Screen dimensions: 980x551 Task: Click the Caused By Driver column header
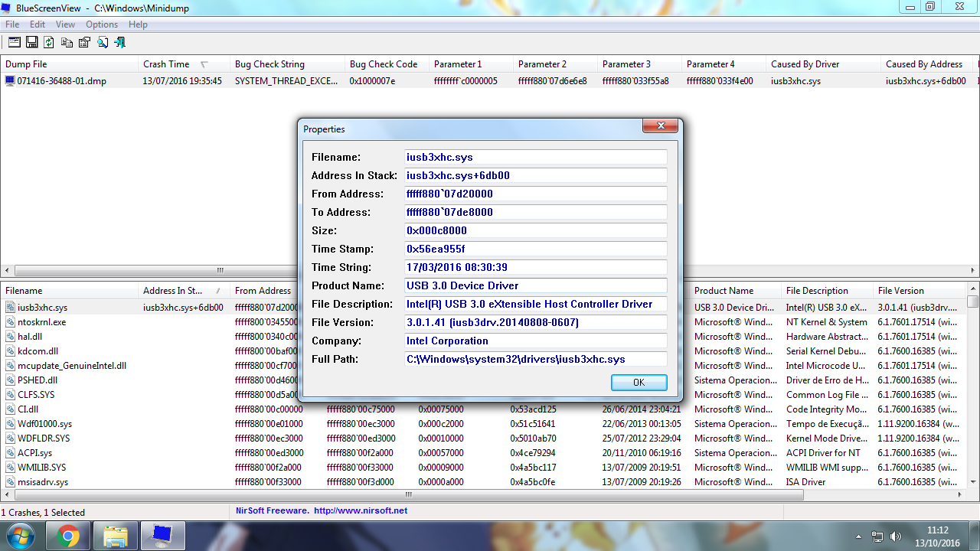(x=823, y=64)
